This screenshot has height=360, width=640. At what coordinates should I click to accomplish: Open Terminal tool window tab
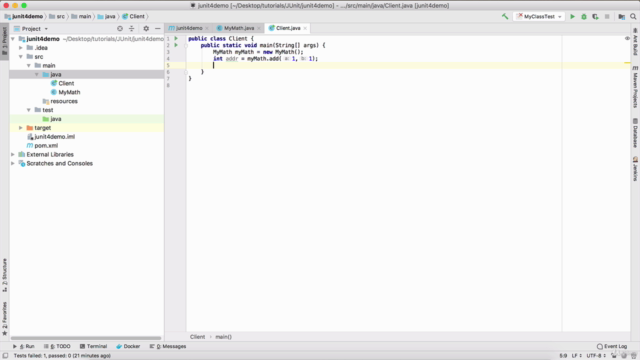click(x=93, y=346)
